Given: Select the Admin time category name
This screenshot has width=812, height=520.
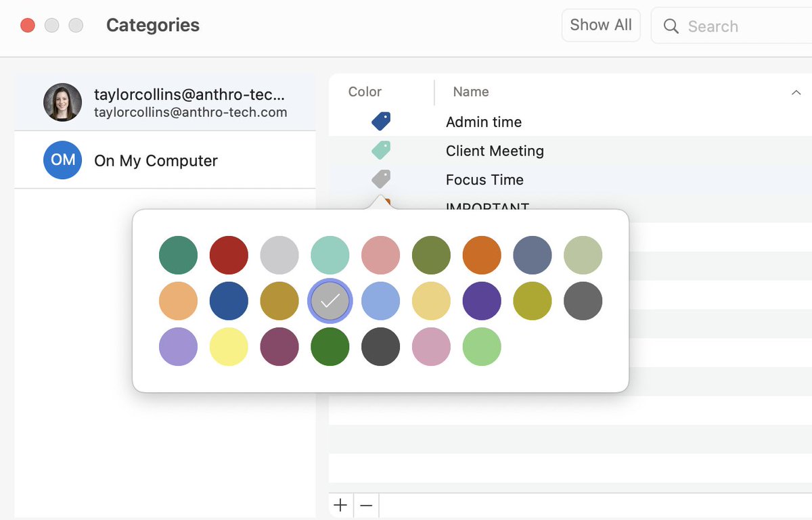Looking at the screenshot, I should click(484, 122).
